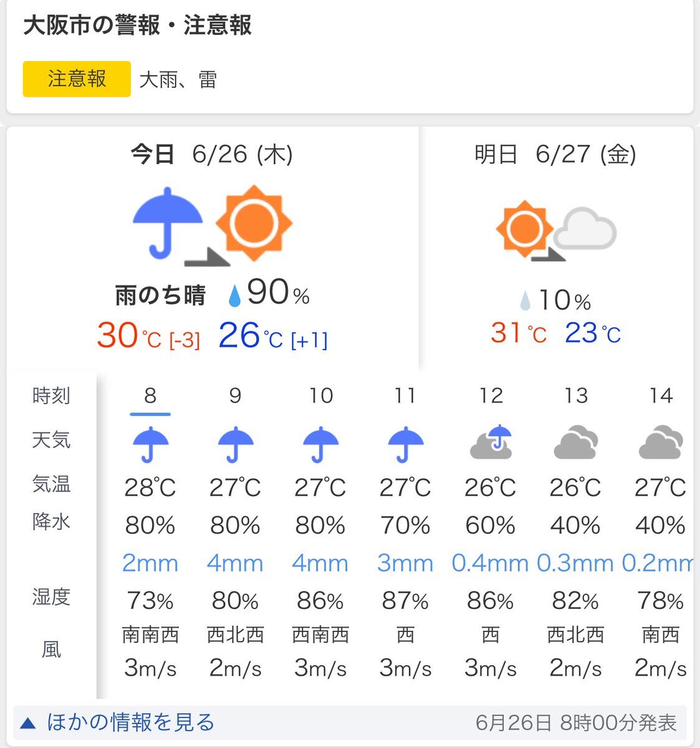Click the today umbrella-to-sun weather icon
The width and height of the screenshot is (700, 748).
(x=212, y=223)
